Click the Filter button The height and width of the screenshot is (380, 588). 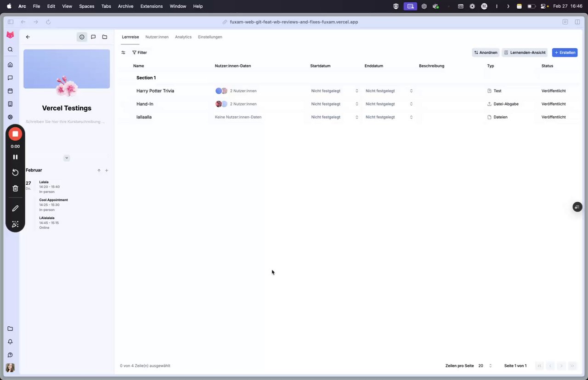(140, 52)
